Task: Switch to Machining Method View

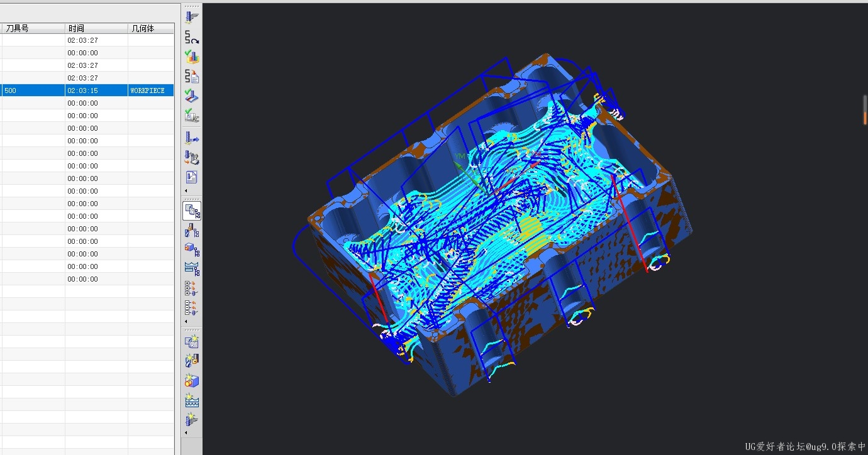Action: [x=192, y=269]
